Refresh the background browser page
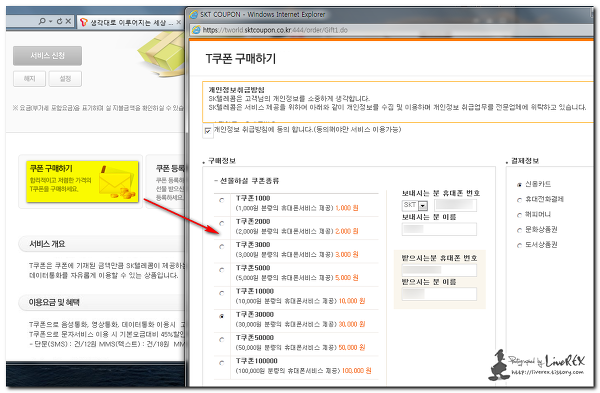This screenshot has width=600, height=393. (59, 21)
